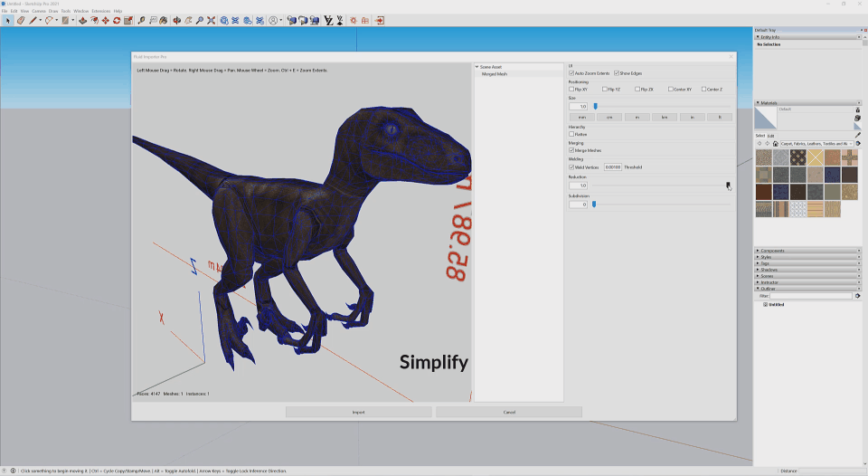Set size units to cm

609,117
